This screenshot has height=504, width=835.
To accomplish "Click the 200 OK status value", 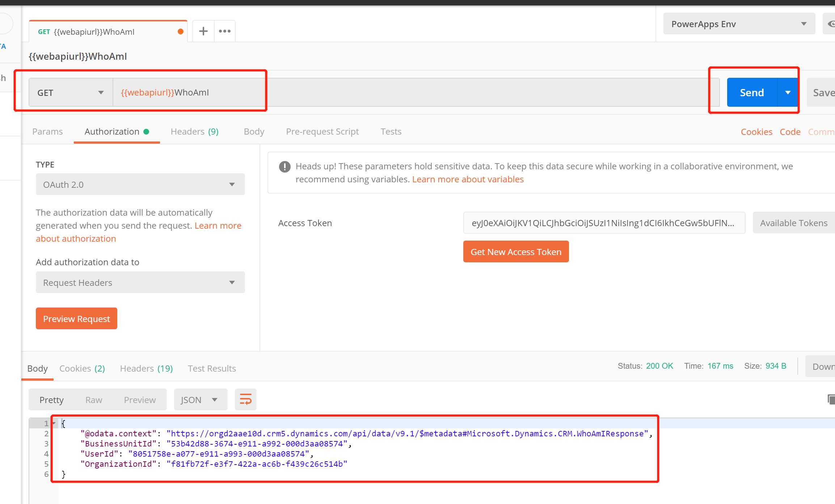I will (x=659, y=366).
